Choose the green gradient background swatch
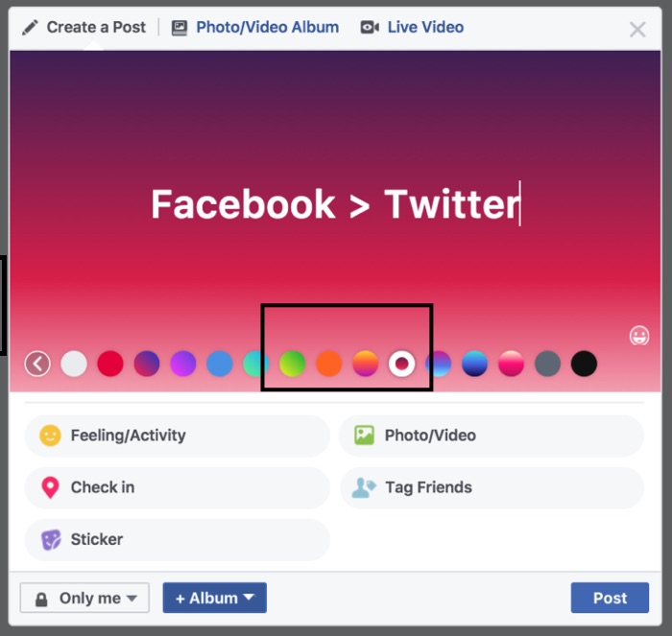The width and height of the screenshot is (672, 636). [x=292, y=364]
